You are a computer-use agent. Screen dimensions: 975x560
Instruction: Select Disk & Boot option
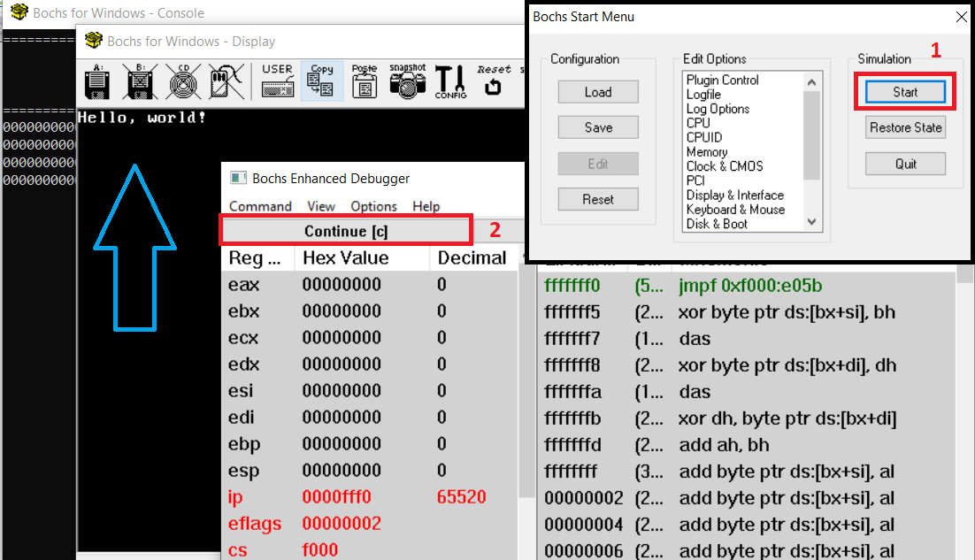tap(717, 224)
